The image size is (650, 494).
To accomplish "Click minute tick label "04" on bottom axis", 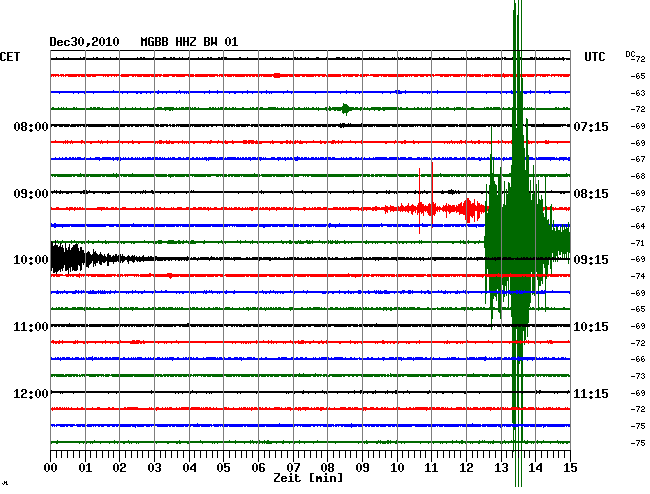I will [189, 468].
